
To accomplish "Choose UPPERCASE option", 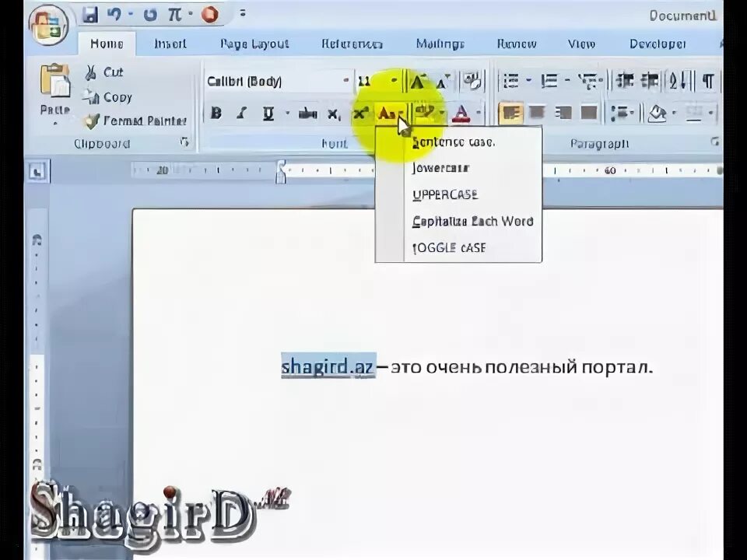I will (x=445, y=194).
